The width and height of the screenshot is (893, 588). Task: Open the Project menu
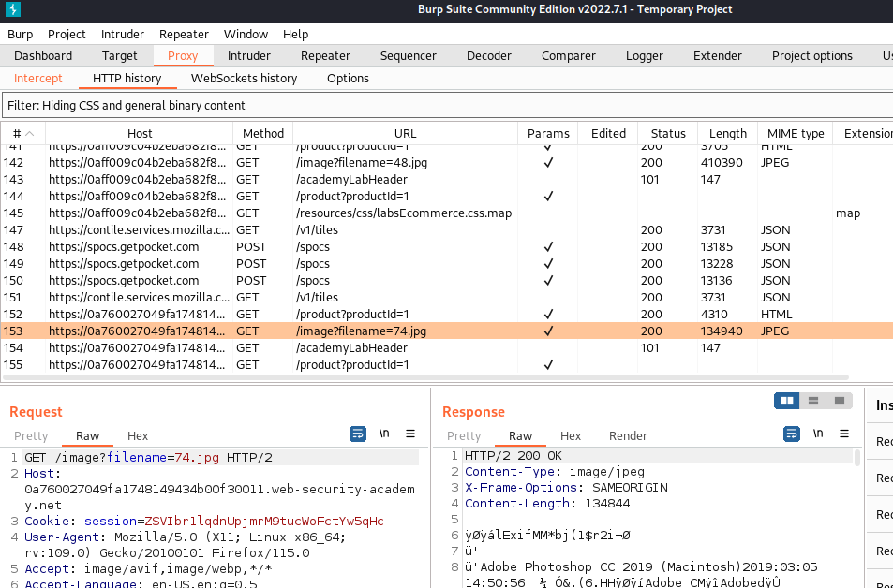(67, 34)
